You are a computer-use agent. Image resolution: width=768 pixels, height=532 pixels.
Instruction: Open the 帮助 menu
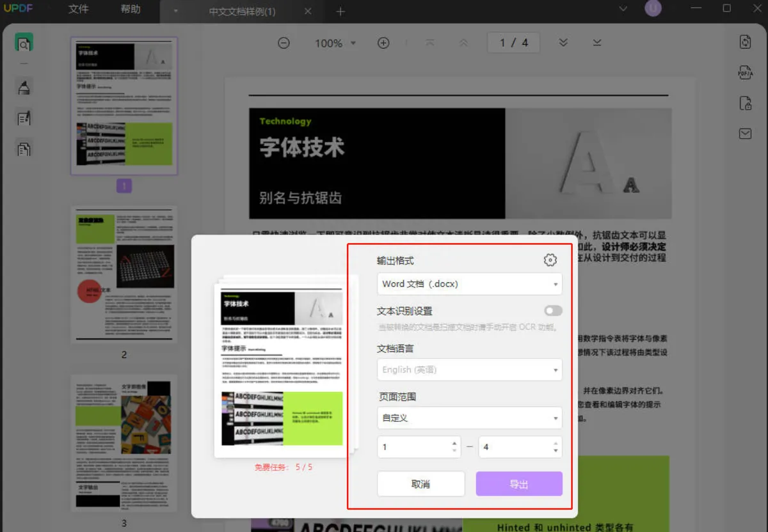click(131, 10)
